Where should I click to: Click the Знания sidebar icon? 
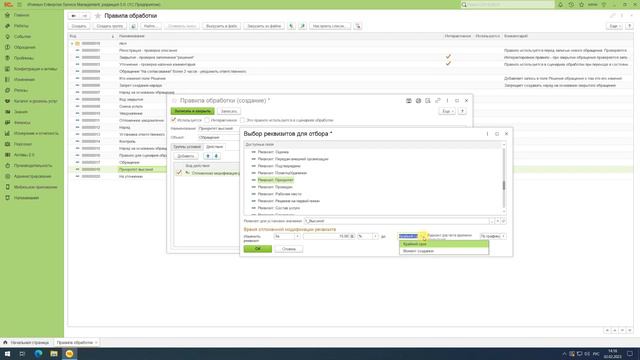7,111
